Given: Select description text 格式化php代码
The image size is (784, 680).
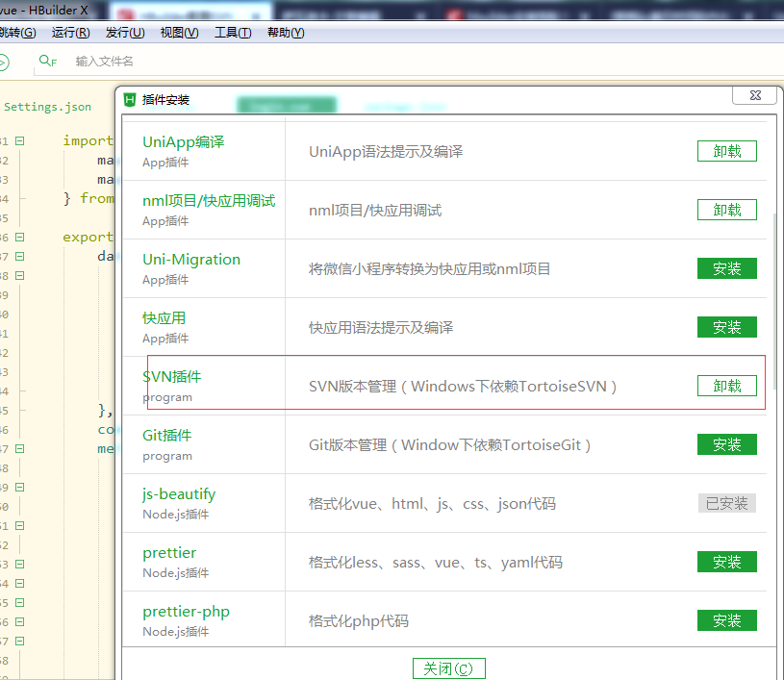Looking at the screenshot, I should [x=359, y=620].
